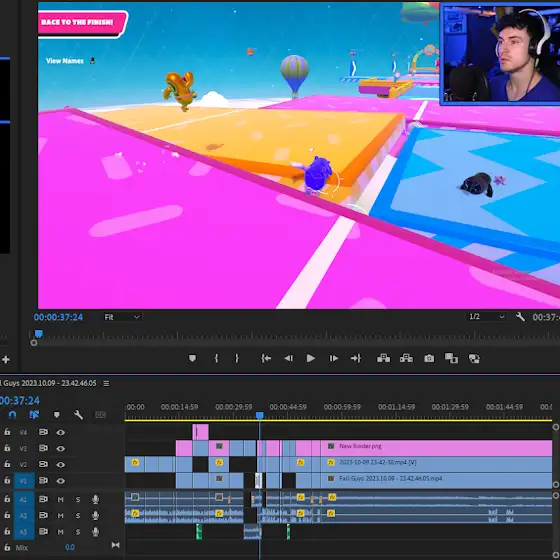Toggle A3 track targeting
560x560 pixels.
point(24,532)
